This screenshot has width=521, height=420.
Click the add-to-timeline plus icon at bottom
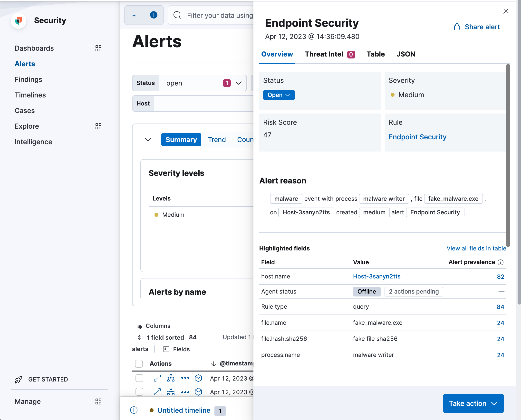pyautogui.click(x=134, y=410)
